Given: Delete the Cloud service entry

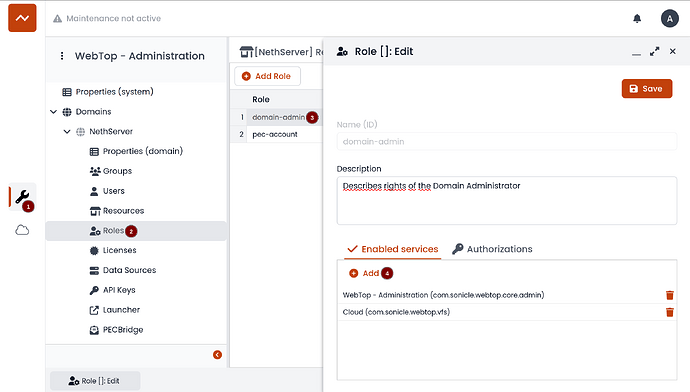Looking at the screenshot, I should tap(670, 312).
